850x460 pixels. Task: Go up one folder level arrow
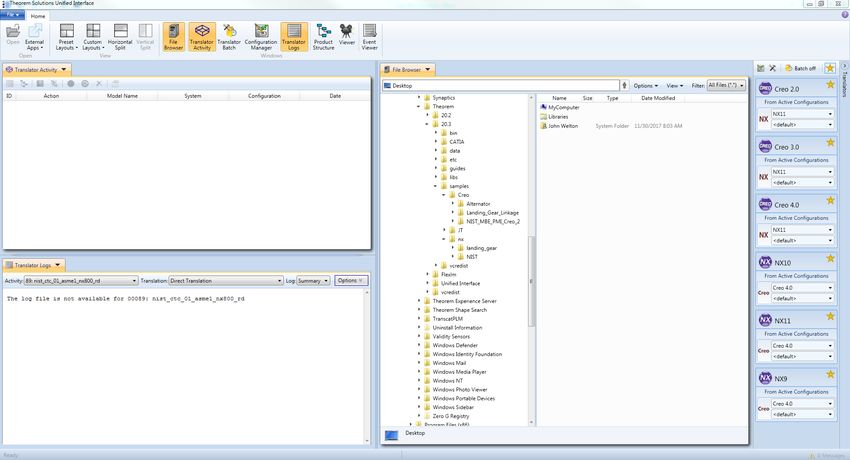click(624, 86)
